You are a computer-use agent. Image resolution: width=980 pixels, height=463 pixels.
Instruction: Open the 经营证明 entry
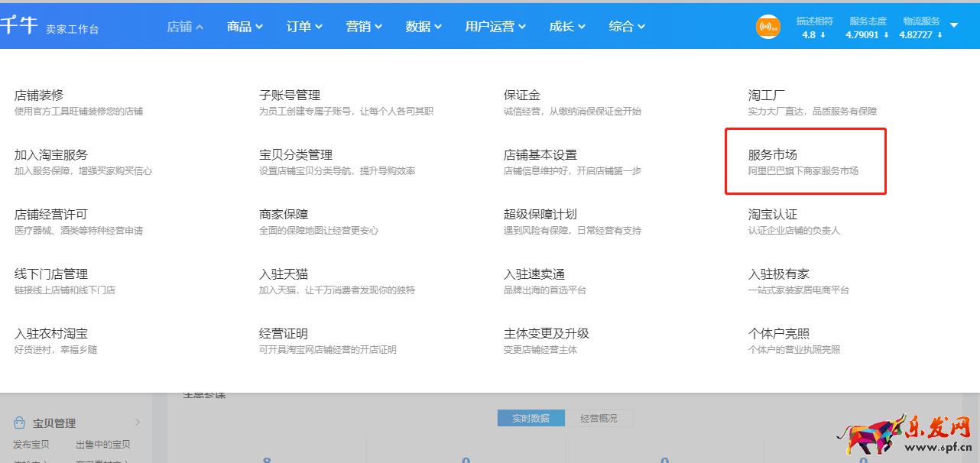[x=284, y=334]
